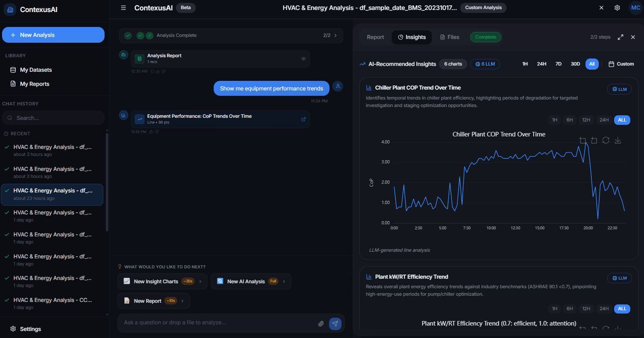Click the Custom Analysis badge in title bar
The height and width of the screenshot is (338, 644).
(x=483, y=7)
